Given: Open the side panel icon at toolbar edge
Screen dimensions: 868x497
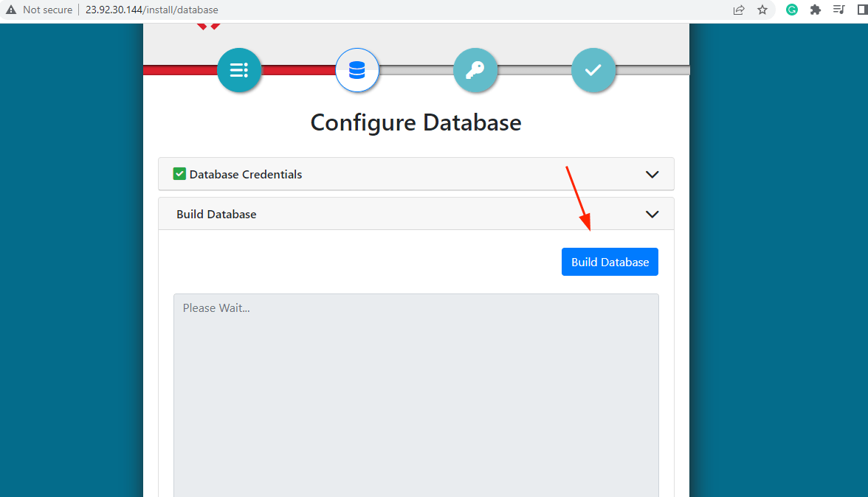Looking at the screenshot, I should point(862,10).
